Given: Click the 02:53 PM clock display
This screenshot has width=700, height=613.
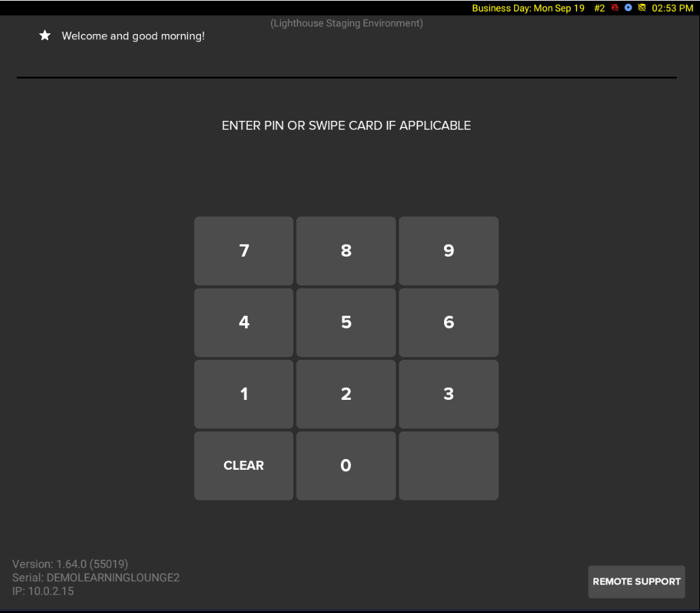Looking at the screenshot, I should pos(672,7).
